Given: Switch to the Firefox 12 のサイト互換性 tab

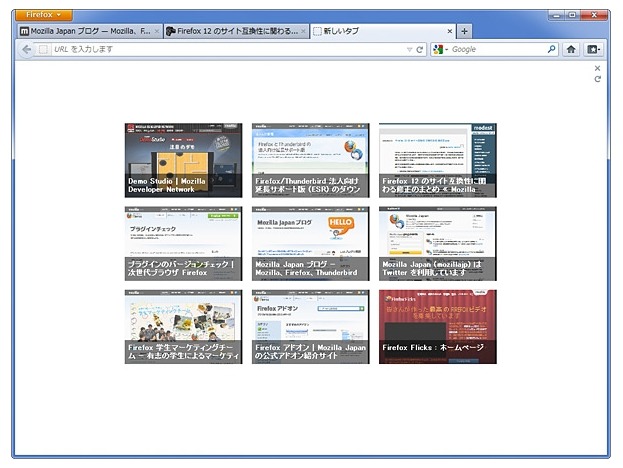Looking at the screenshot, I should coord(237,31).
